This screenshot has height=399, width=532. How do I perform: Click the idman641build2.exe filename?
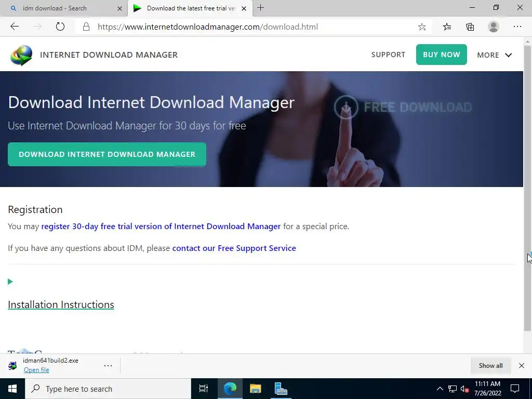[50, 361]
